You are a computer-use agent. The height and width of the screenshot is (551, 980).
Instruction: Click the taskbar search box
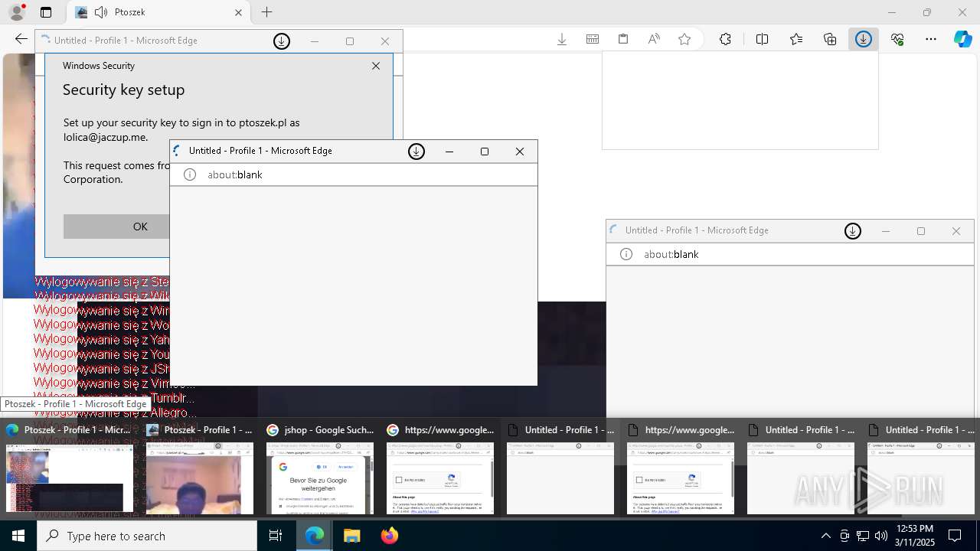tap(147, 536)
